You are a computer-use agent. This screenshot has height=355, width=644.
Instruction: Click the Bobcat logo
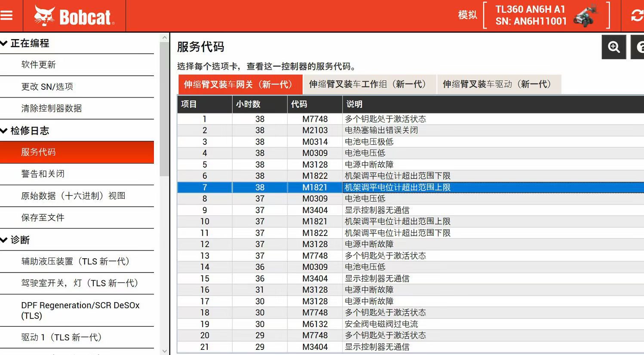point(74,16)
